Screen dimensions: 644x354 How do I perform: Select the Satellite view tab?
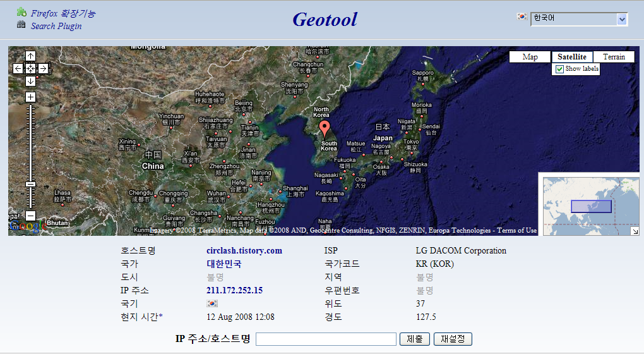click(x=572, y=57)
